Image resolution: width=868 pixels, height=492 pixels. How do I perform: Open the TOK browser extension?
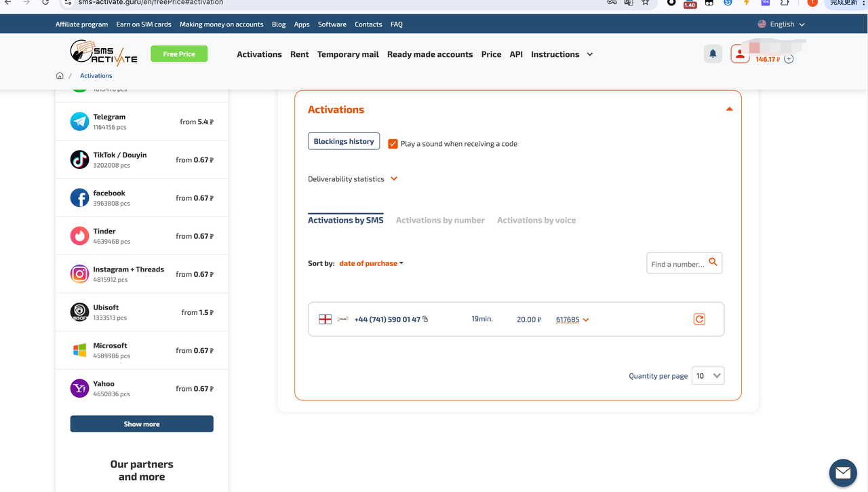(x=766, y=3)
